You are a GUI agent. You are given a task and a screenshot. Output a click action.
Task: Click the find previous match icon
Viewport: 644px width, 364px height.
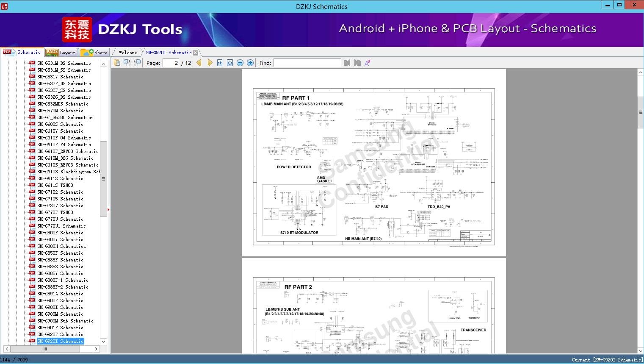coord(347,63)
